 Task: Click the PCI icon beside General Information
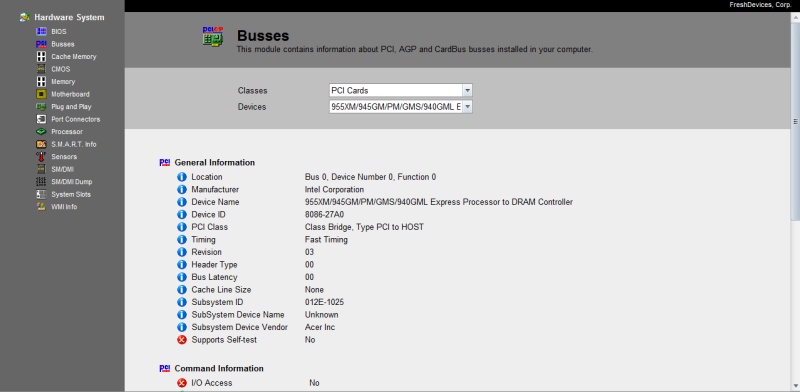(x=164, y=163)
